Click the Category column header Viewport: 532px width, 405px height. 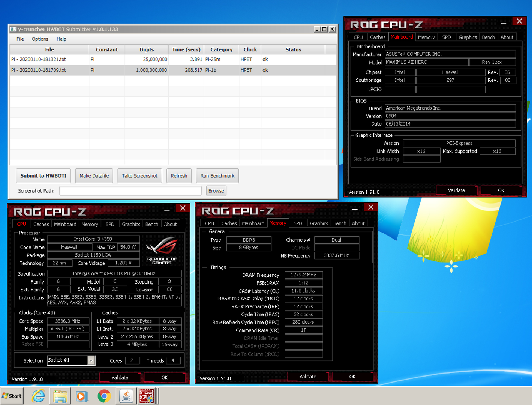tap(221, 49)
